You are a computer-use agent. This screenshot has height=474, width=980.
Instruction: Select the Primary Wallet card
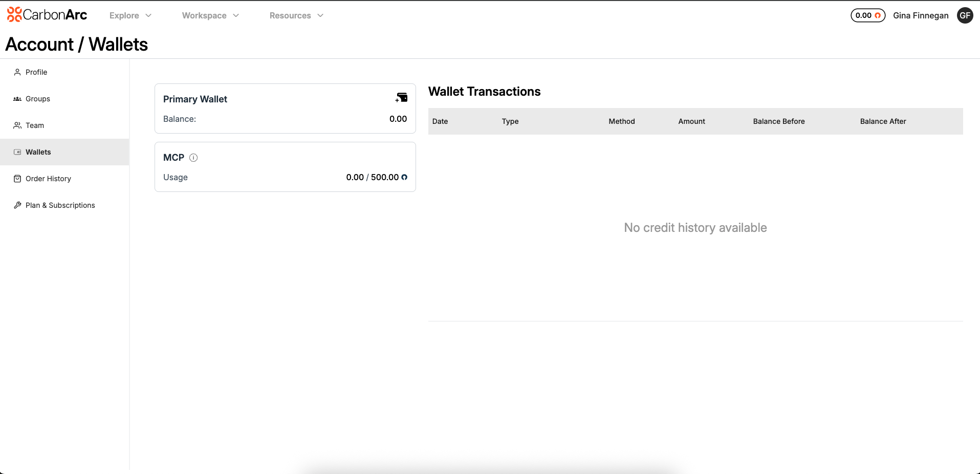[x=285, y=109]
